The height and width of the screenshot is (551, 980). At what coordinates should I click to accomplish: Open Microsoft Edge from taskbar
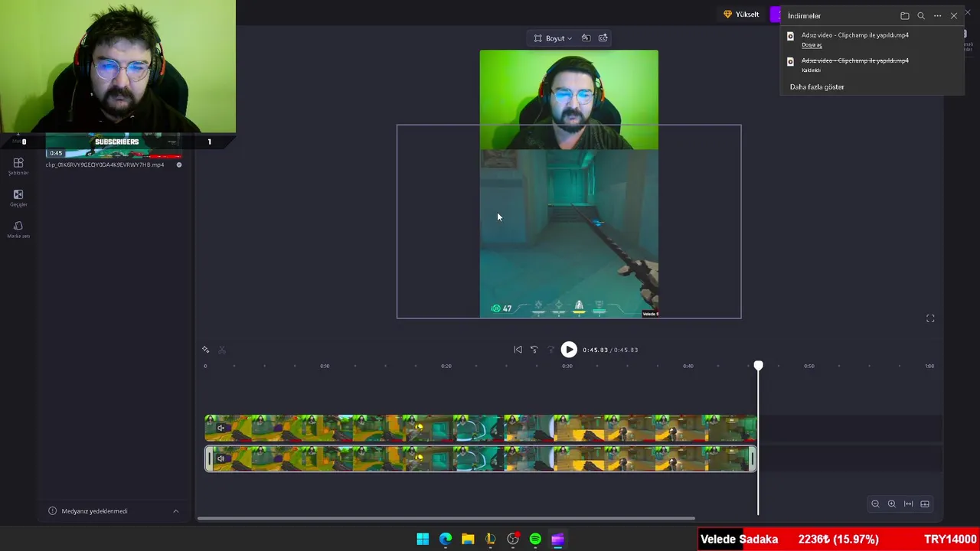(x=446, y=540)
